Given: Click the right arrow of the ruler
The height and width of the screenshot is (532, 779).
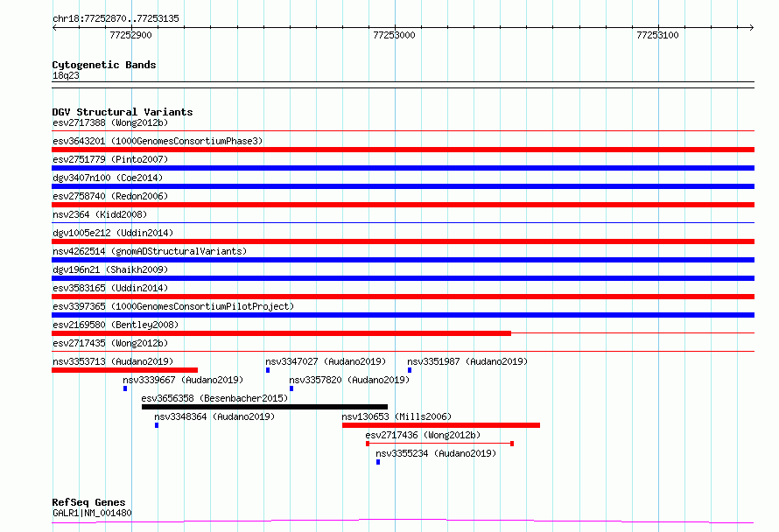Looking at the screenshot, I should 752,28.
